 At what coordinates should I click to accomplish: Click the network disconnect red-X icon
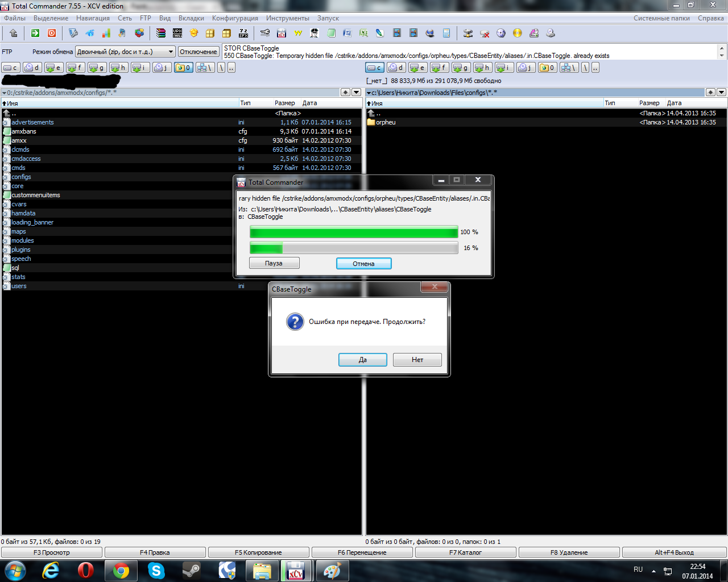coord(485,33)
